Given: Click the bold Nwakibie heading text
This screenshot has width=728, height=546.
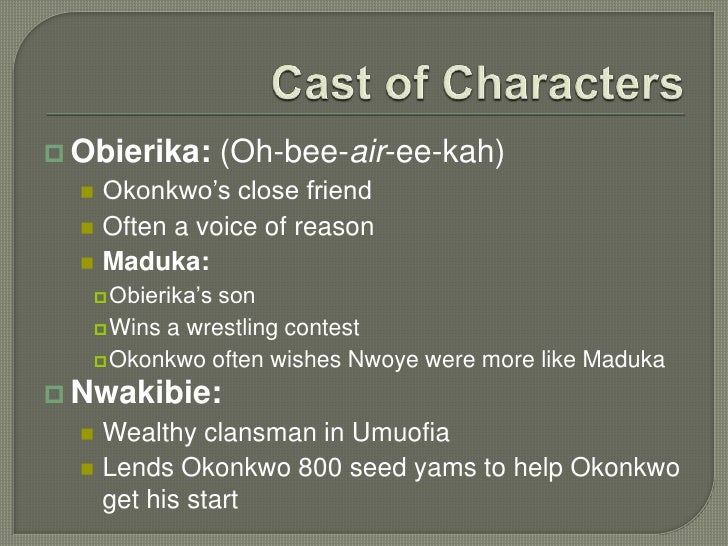Looking at the screenshot, I should 146,392.
